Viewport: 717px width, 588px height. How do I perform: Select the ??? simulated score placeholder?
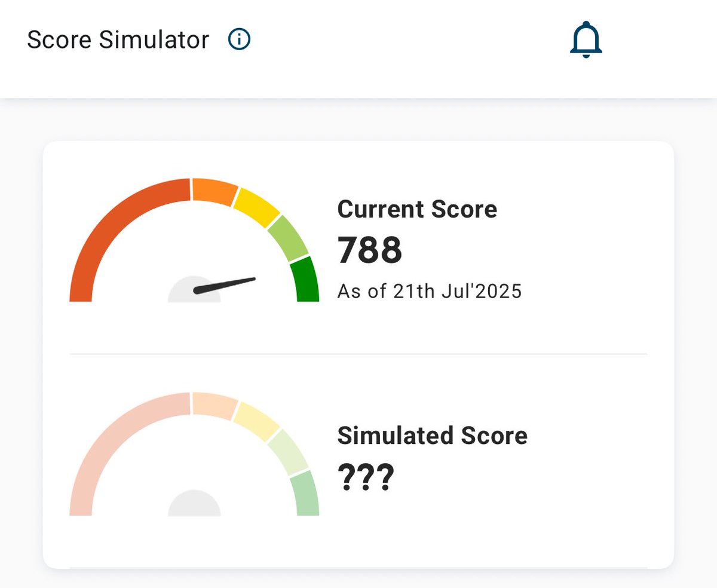tap(366, 477)
